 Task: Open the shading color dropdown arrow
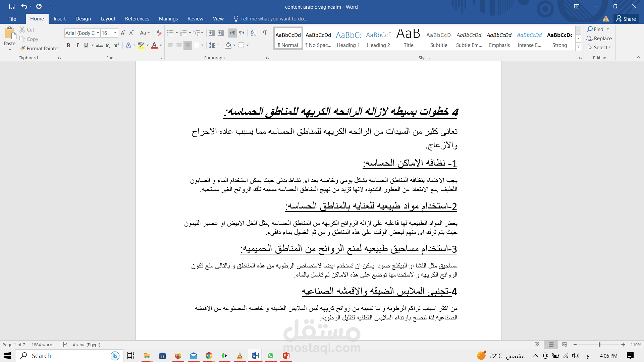point(234,45)
